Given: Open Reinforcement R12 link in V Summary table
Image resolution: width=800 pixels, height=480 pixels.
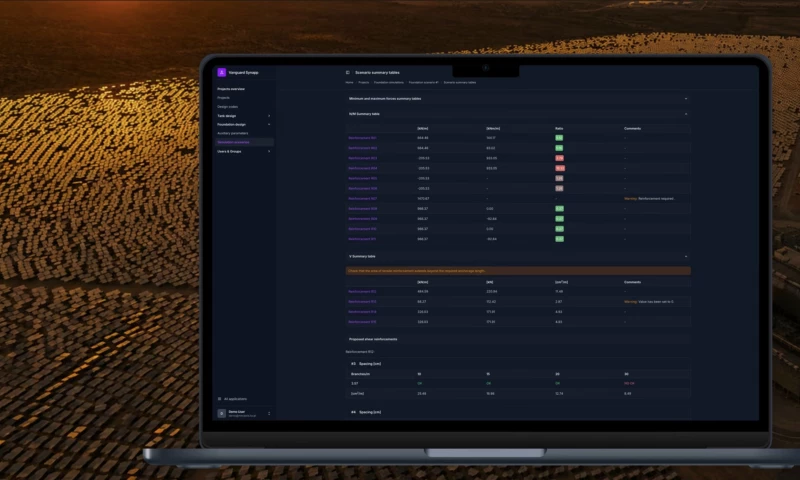Looking at the screenshot, I should [x=362, y=292].
